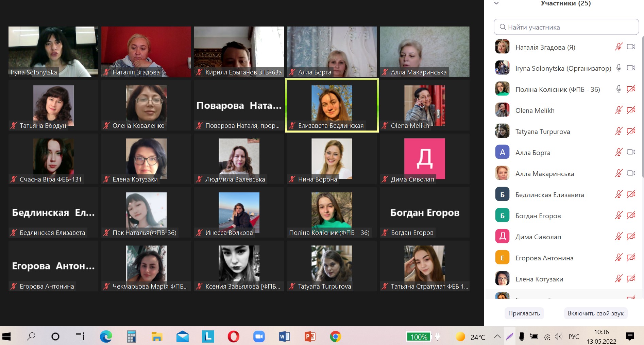Screen dimensions: 644x345
Task: Show hidden system tray icons
Action: pyautogui.click(x=497, y=337)
